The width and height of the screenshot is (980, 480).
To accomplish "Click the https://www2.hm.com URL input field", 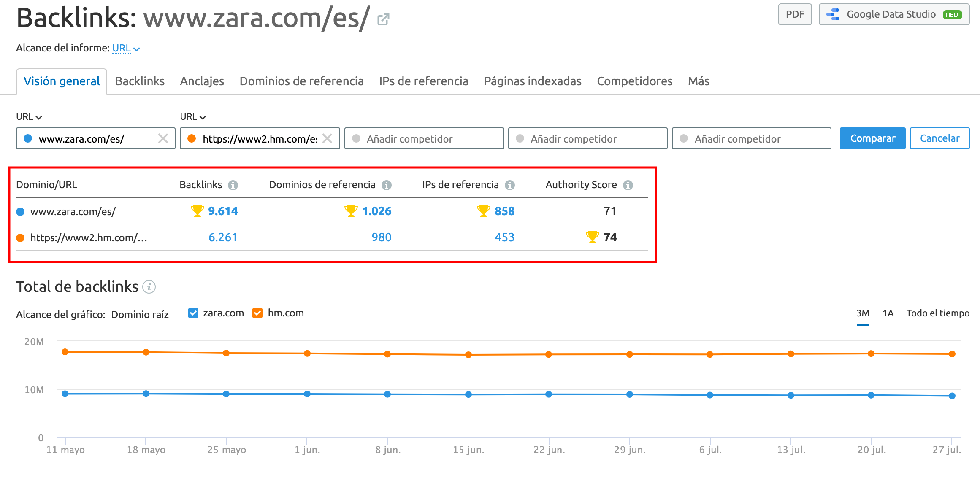I will click(260, 138).
